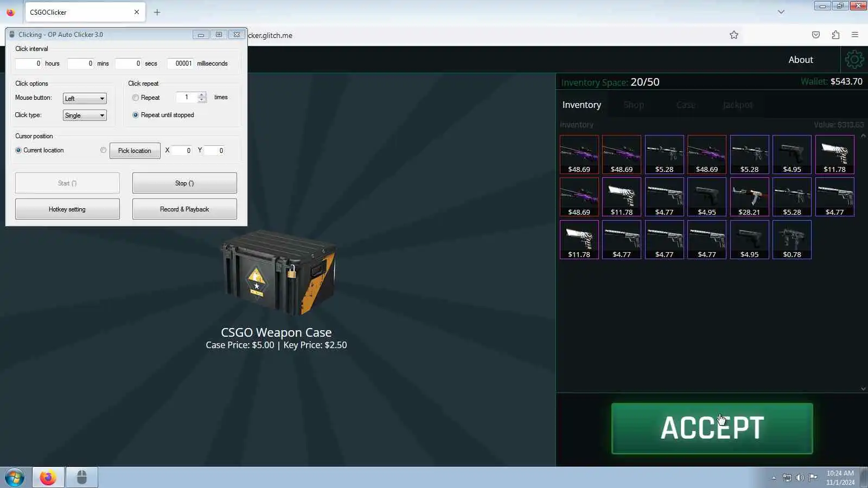The height and width of the screenshot is (488, 868).
Task: Open the Action Center flag tray icon
Action: 813,478
